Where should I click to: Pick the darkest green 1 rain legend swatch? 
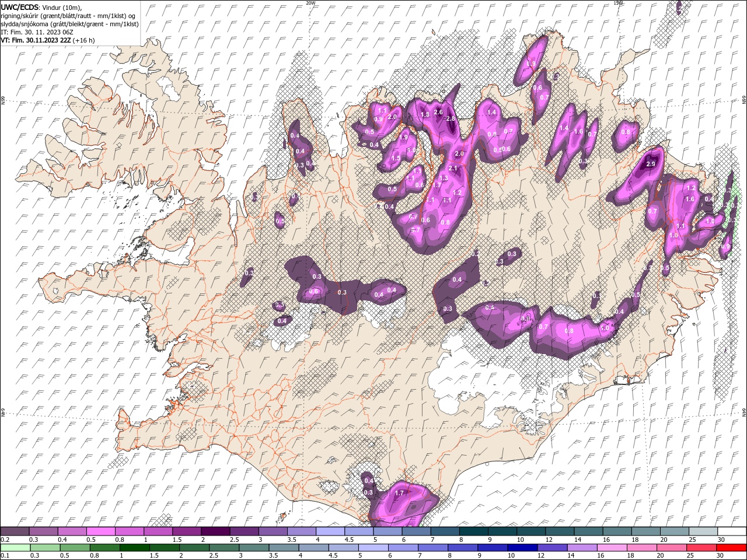coord(135,548)
